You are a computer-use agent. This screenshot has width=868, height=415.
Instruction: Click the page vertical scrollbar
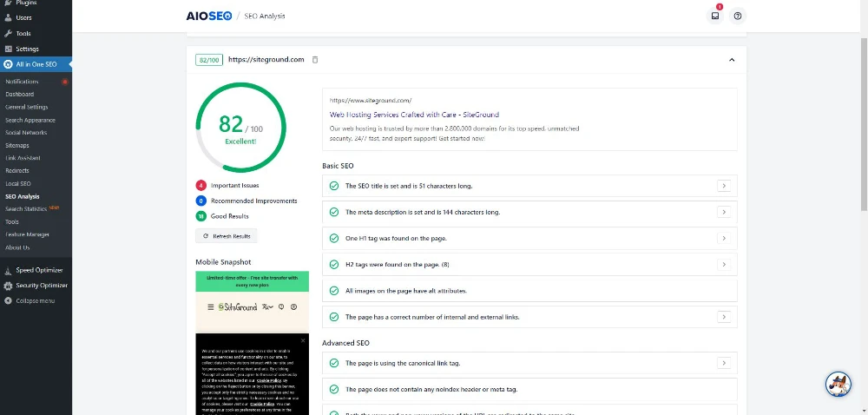865,124
